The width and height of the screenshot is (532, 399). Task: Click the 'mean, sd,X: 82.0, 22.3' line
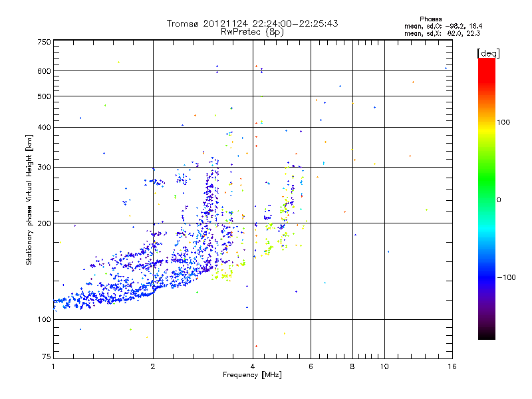tap(442, 33)
